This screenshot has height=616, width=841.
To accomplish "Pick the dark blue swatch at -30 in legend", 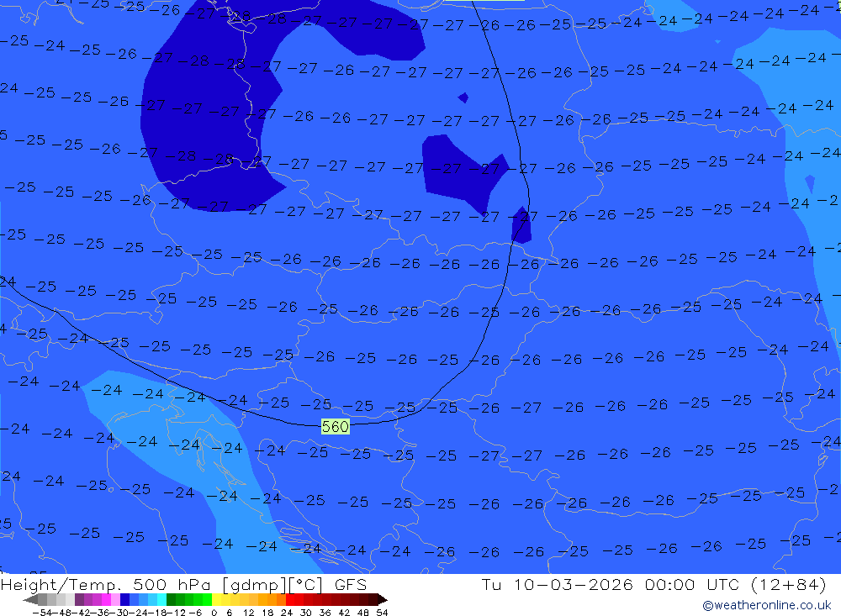I will coord(125,599).
